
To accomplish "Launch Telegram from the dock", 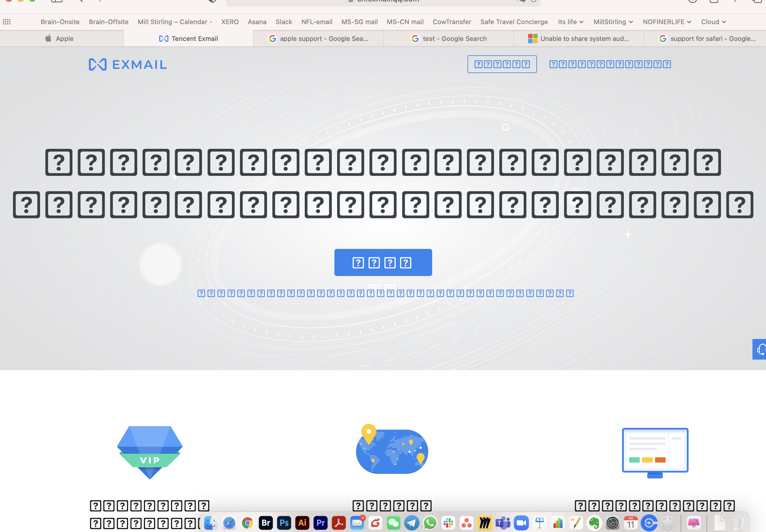I will click(412, 523).
